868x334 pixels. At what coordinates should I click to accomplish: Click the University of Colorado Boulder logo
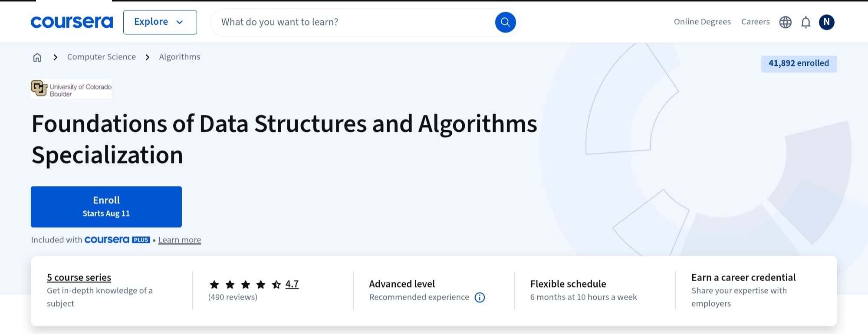[x=71, y=88]
